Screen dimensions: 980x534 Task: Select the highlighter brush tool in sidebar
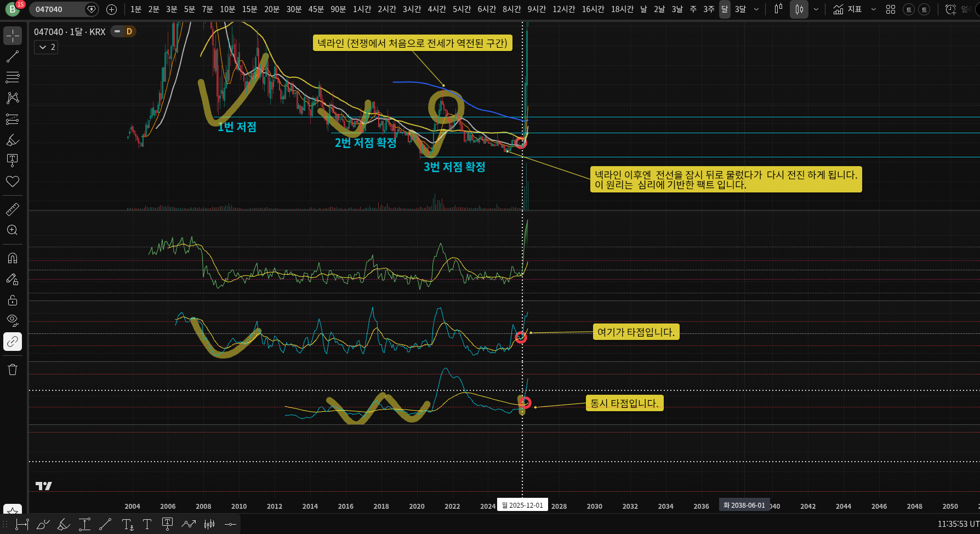pyautogui.click(x=12, y=140)
